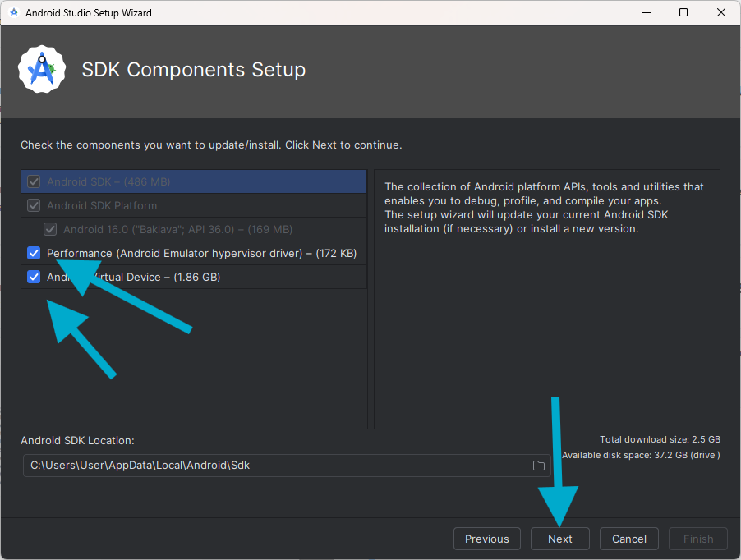
Task: Go back with the Previous button
Action: 486,539
